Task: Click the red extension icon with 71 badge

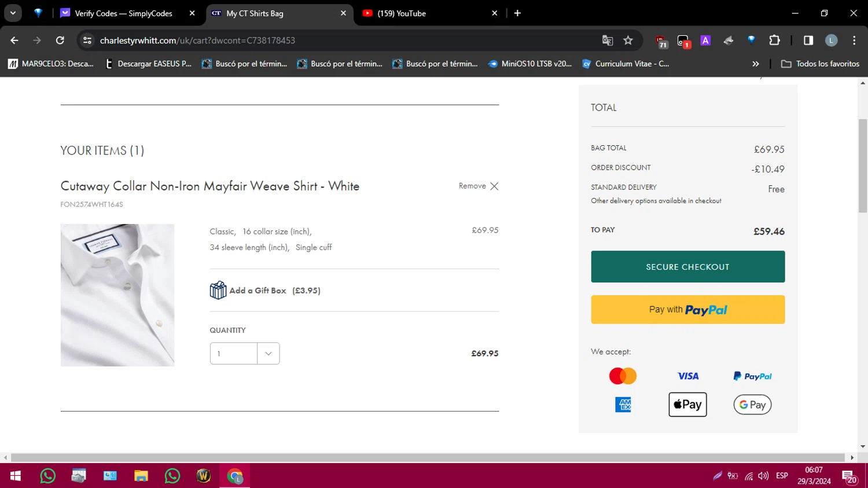Action: [x=661, y=41]
